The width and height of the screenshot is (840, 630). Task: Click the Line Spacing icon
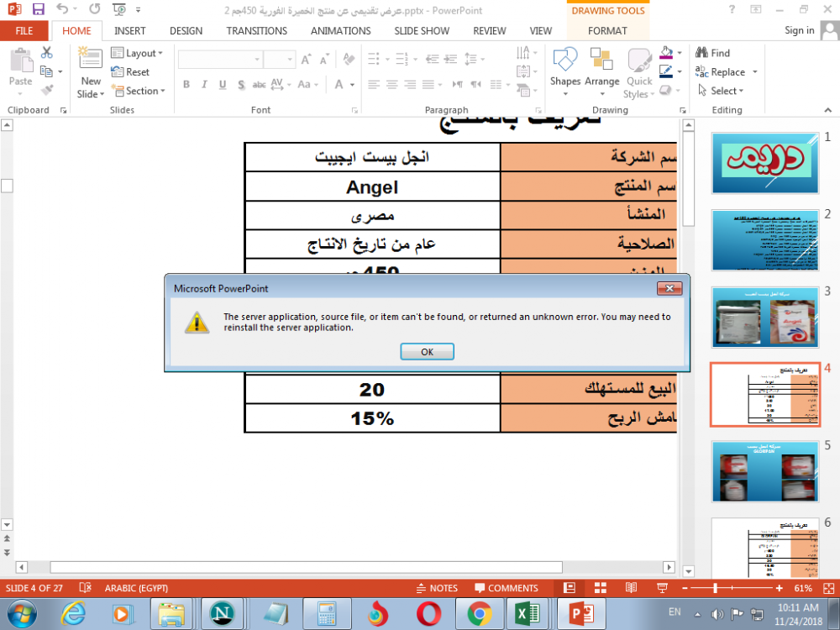tap(471, 59)
